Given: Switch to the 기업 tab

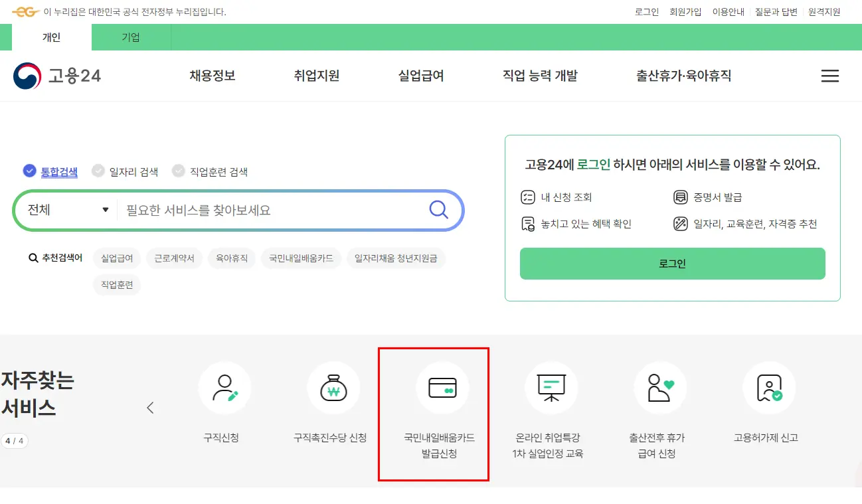Looking at the screenshot, I should click(x=130, y=37).
